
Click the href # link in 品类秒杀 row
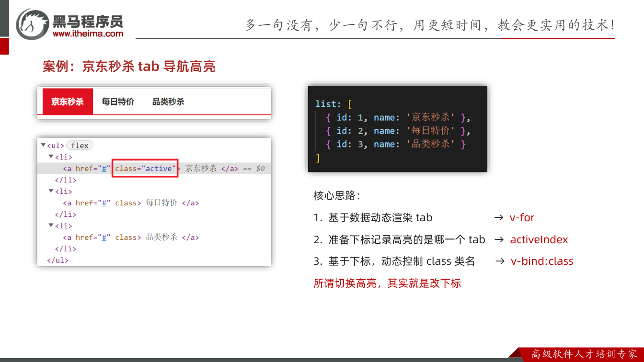pyautogui.click(x=103, y=238)
